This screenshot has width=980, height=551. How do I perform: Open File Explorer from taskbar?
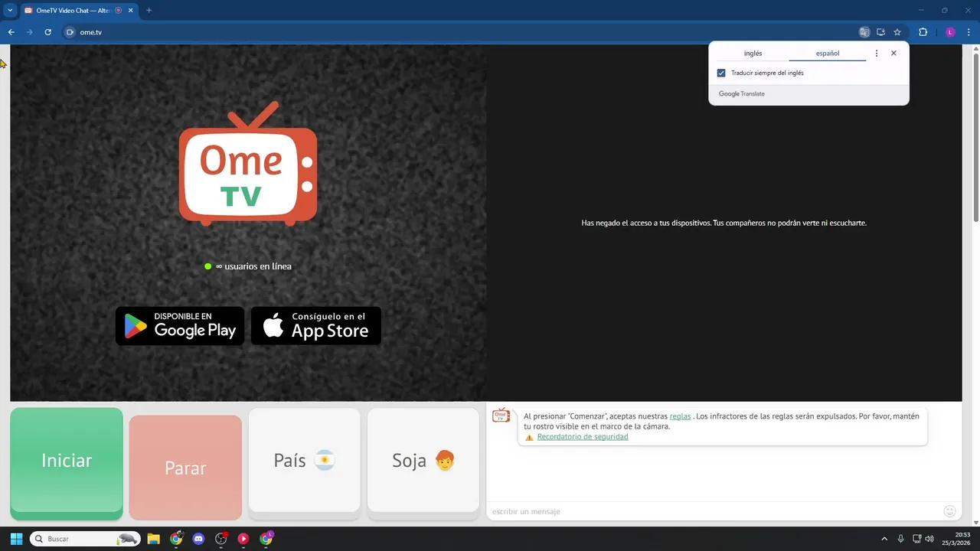coord(153,539)
